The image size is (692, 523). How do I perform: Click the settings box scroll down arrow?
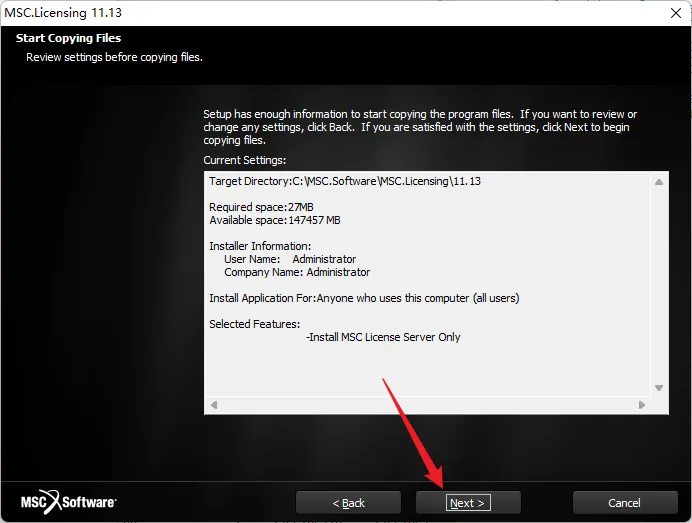pyautogui.click(x=659, y=388)
